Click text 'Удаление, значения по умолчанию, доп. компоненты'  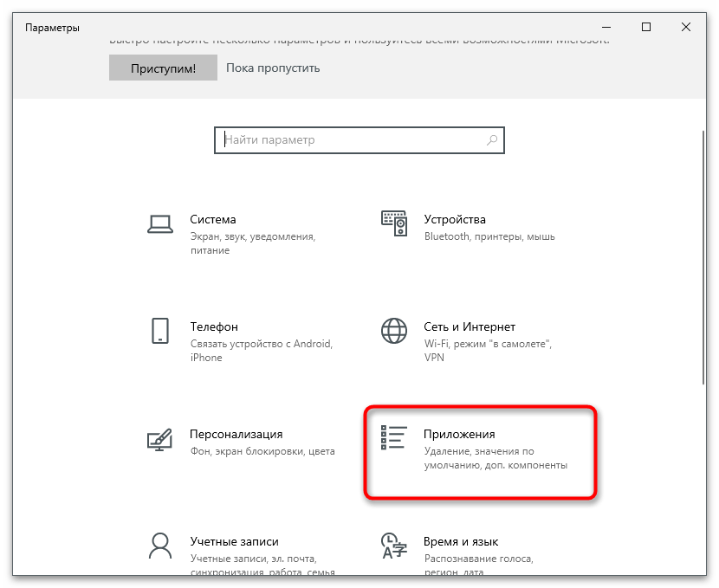[496, 458]
